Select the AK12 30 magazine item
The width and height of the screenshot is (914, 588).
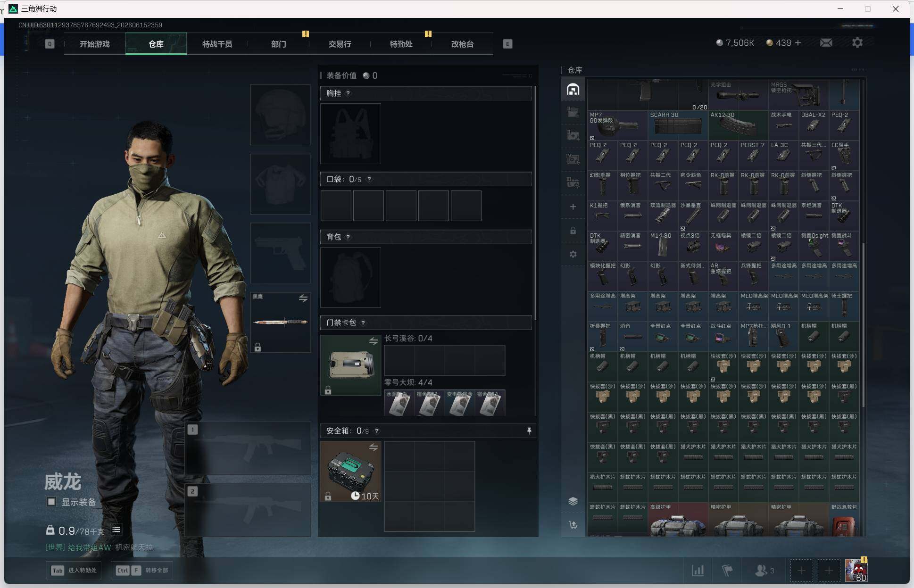click(739, 125)
